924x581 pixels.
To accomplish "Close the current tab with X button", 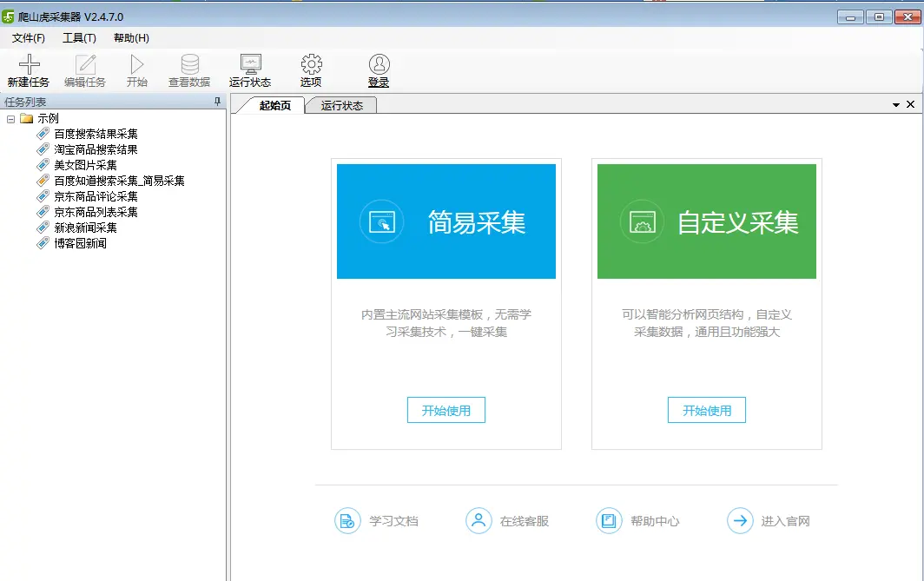I will [910, 104].
